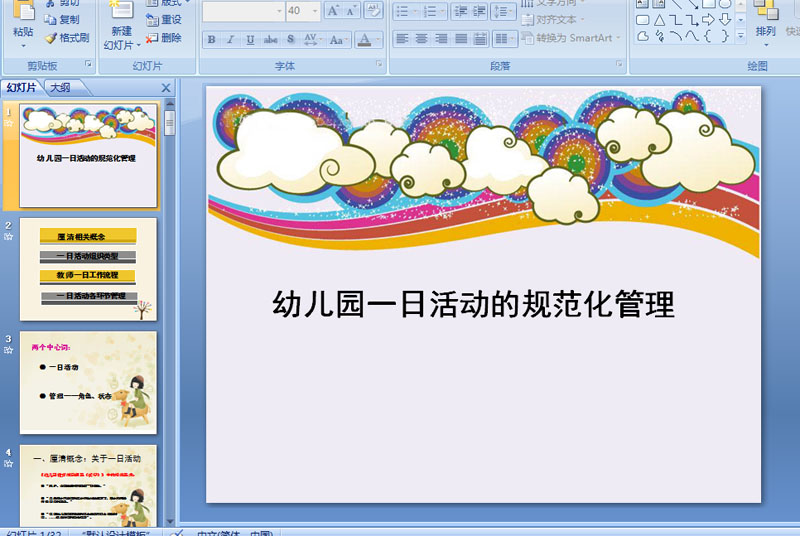Open the font color picker button
This screenshot has height=536, width=800.
tap(364, 40)
